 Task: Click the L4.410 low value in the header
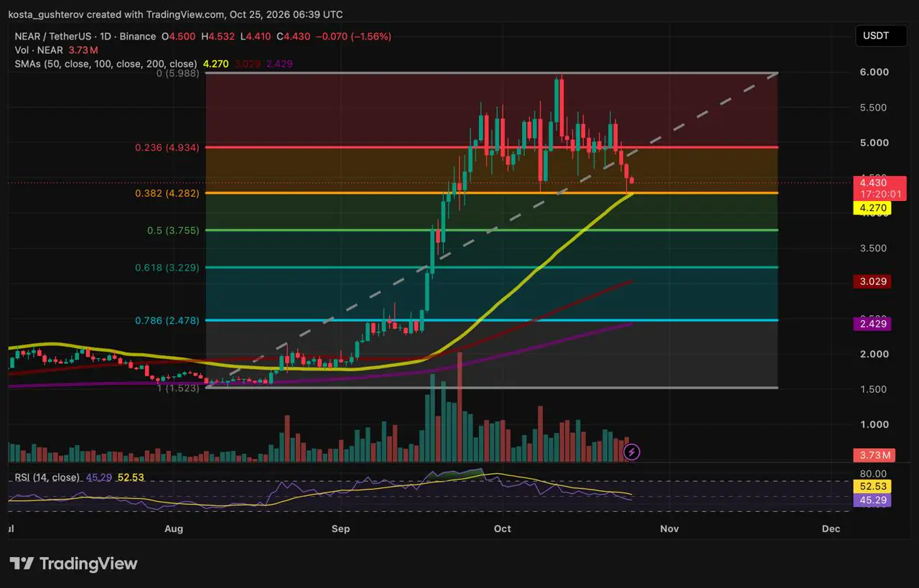[256, 37]
